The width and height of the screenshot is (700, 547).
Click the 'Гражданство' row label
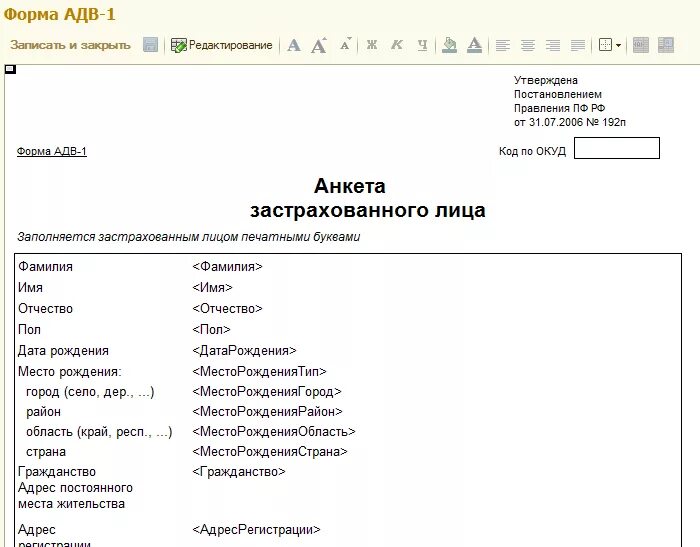[57, 472]
